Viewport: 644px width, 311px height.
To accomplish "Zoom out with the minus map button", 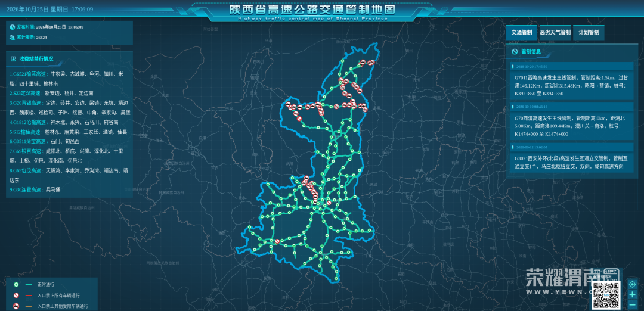I will click(633, 305).
